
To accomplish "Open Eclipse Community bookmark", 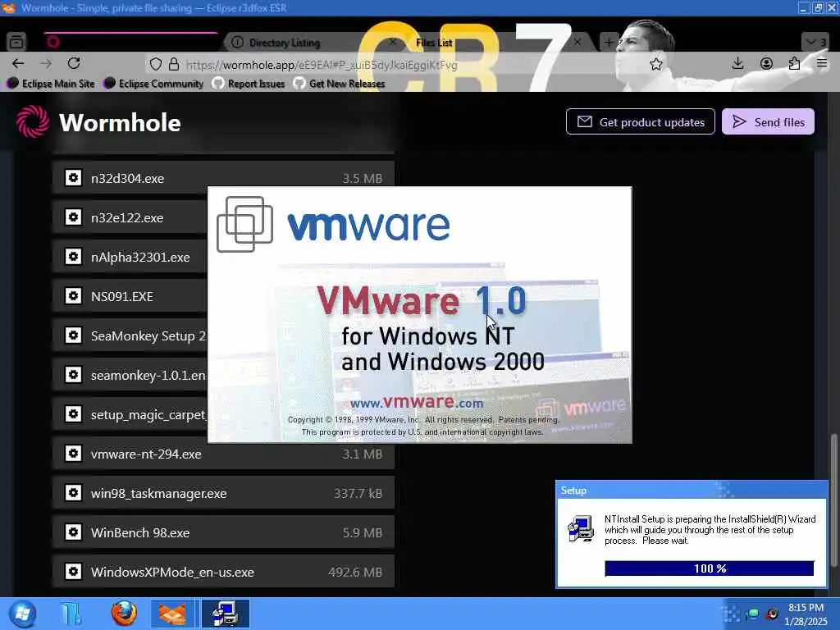I will click(153, 84).
